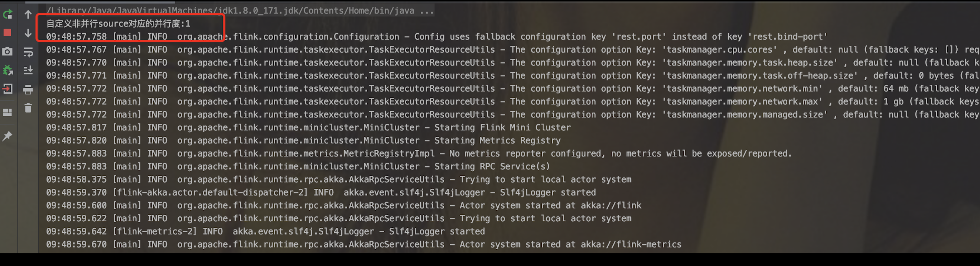
Task: Take a thread dump with the camera icon
Action: 7,51
